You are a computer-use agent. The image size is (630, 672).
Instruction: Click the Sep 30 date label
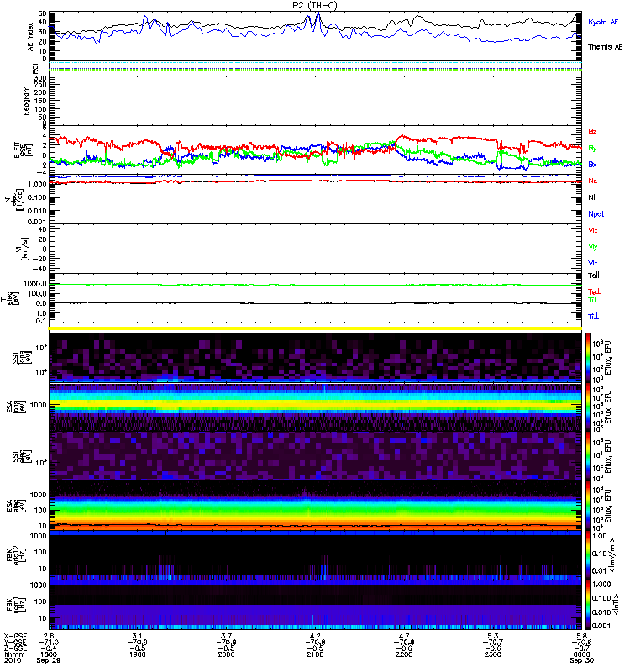pyautogui.click(x=581, y=660)
